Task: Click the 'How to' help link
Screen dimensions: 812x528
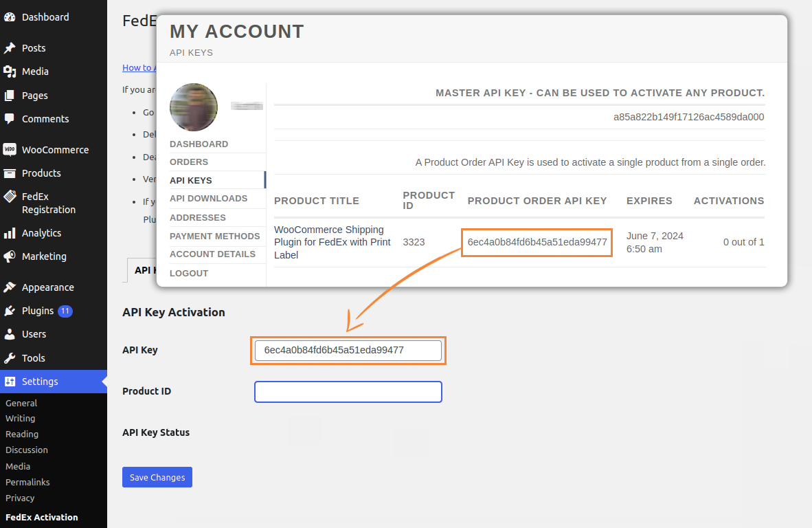Action: 138,67
